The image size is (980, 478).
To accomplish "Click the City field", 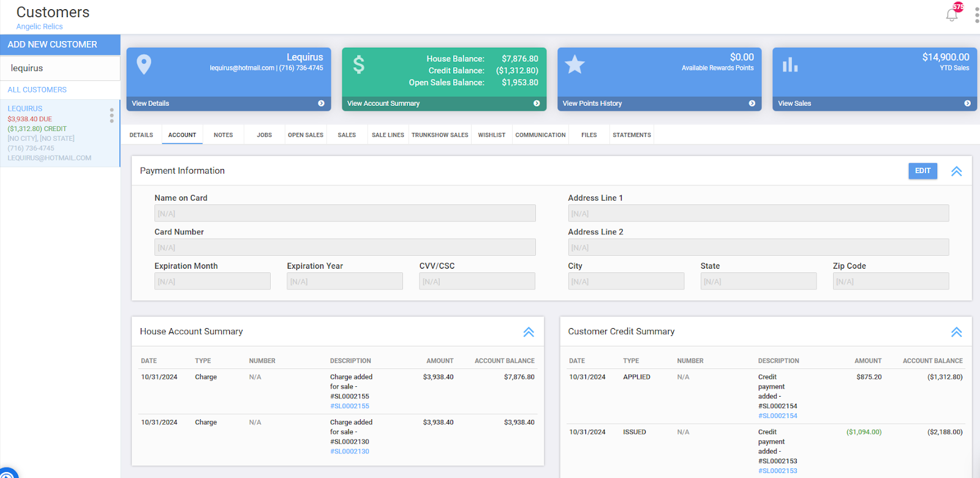I will [626, 282].
